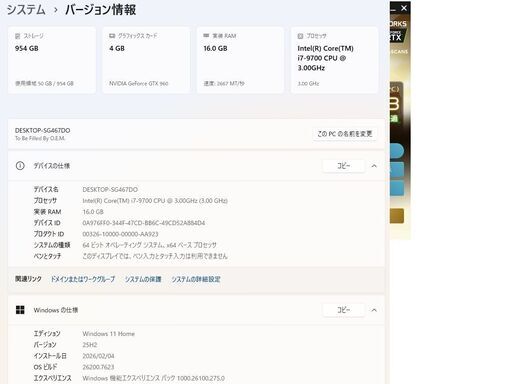This screenshot has height=384, width=512.
Task: Select インストール日 value 2026/02/04
Action: 98,356
